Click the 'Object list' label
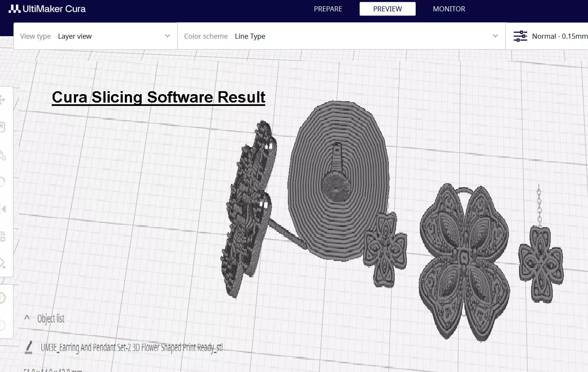This screenshot has height=372, width=588. click(x=51, y=319)
